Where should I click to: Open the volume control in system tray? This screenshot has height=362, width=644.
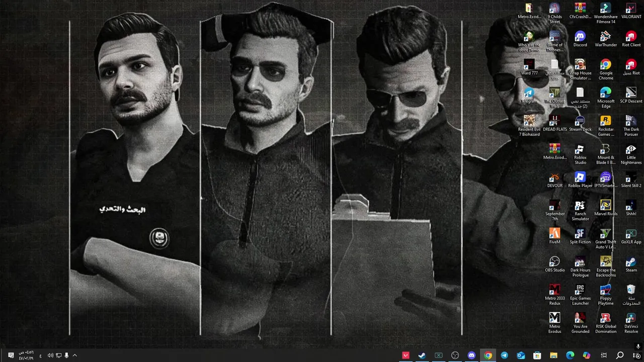click(x=50, y=355)
